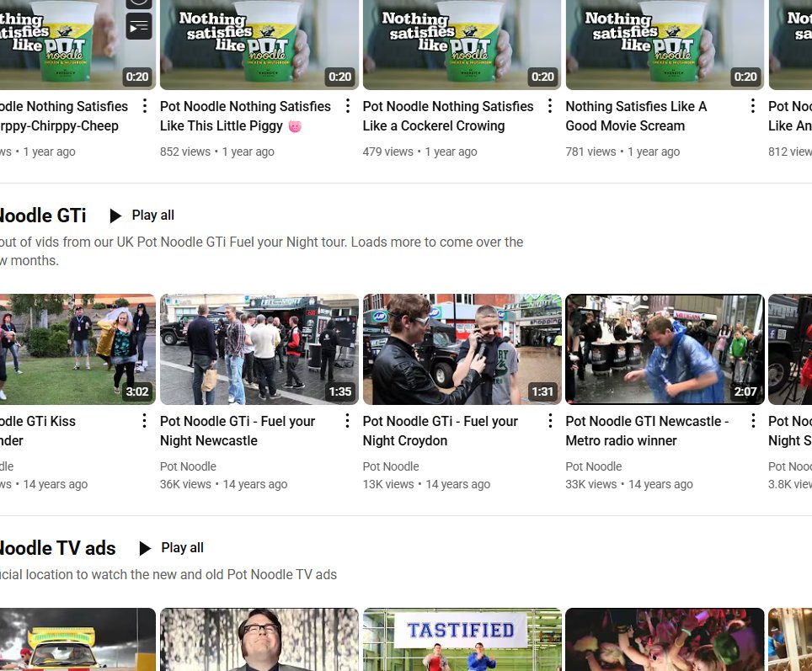Open action menu for Fuel your Night Newcastle

[348, 421]
